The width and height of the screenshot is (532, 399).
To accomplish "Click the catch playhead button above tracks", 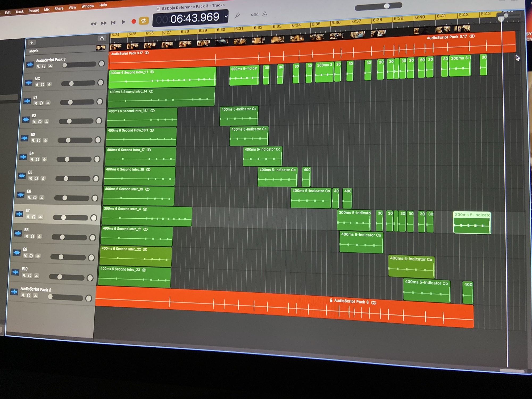I will pyautogui.click(x=102, y=39).
